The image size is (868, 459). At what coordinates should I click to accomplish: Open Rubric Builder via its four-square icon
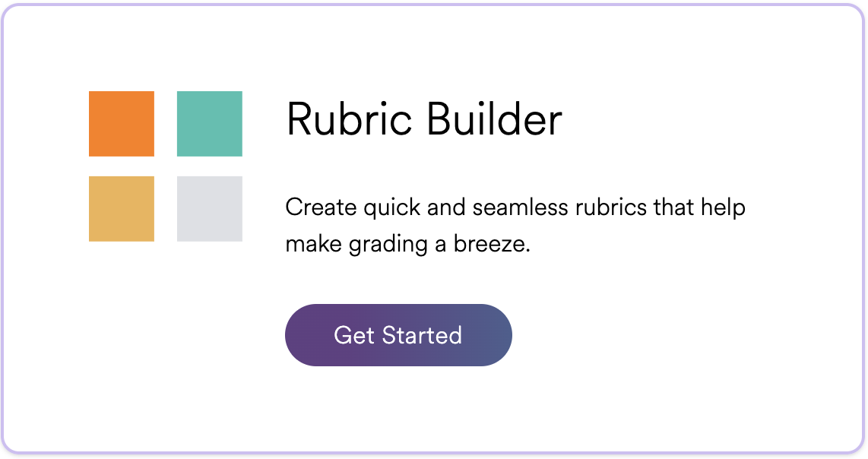tap(166, 166)
